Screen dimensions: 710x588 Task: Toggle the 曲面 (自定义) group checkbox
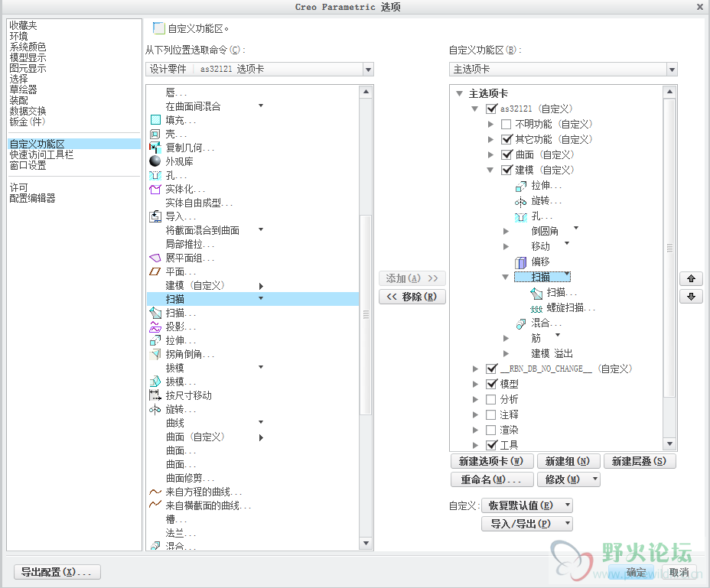506,154
